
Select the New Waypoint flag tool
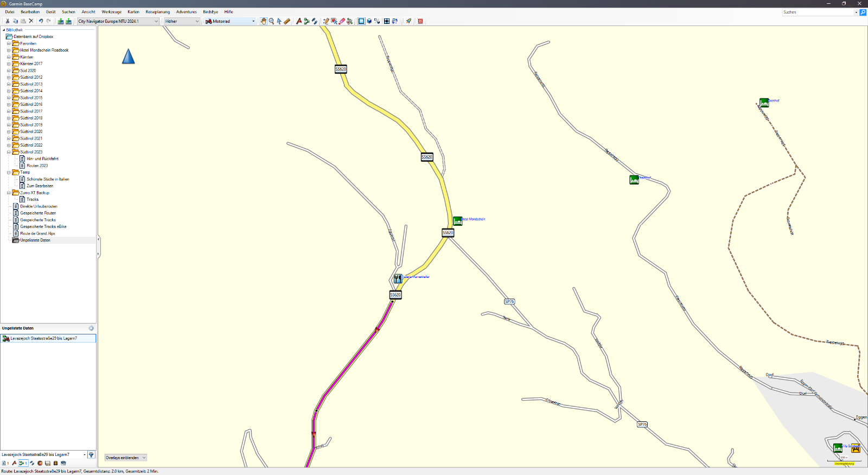(299, 21)
